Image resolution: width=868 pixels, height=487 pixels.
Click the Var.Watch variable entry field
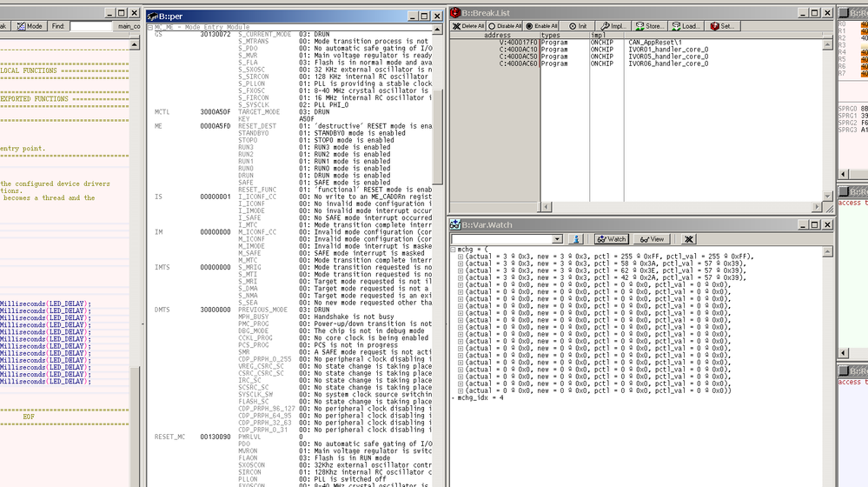(501, 239)
